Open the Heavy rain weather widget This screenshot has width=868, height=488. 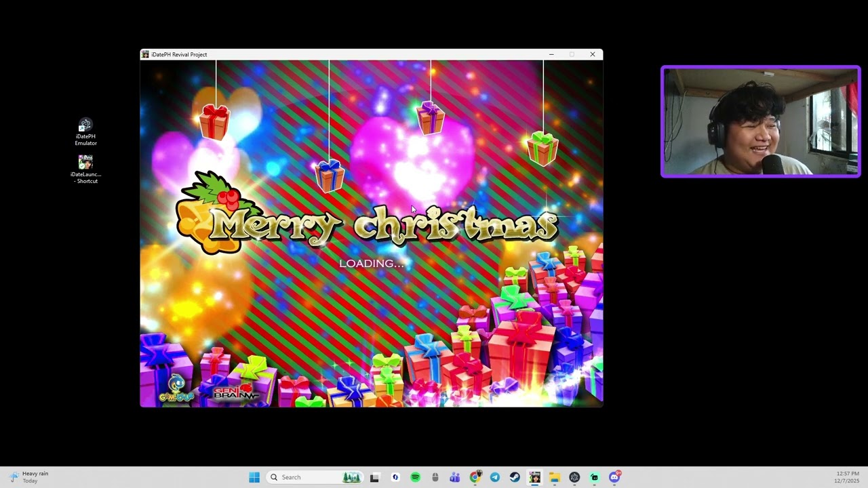(x=28, y=477)
